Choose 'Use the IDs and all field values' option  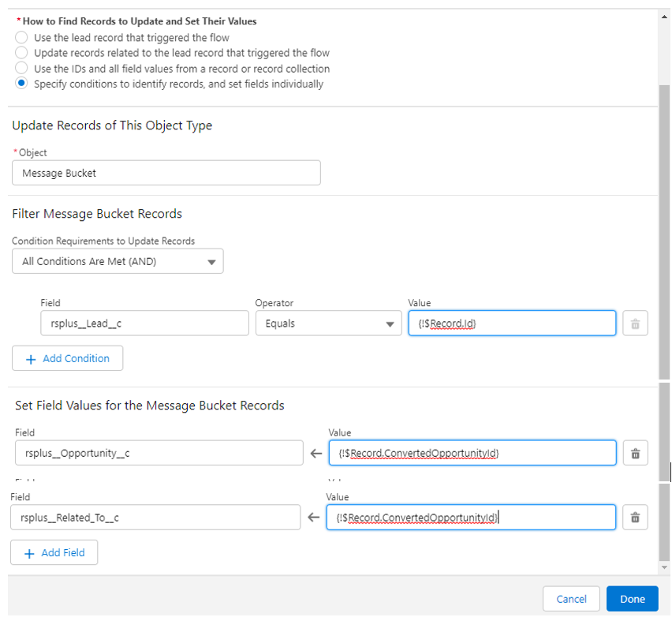pyautogui.click(x=22, y=69)
